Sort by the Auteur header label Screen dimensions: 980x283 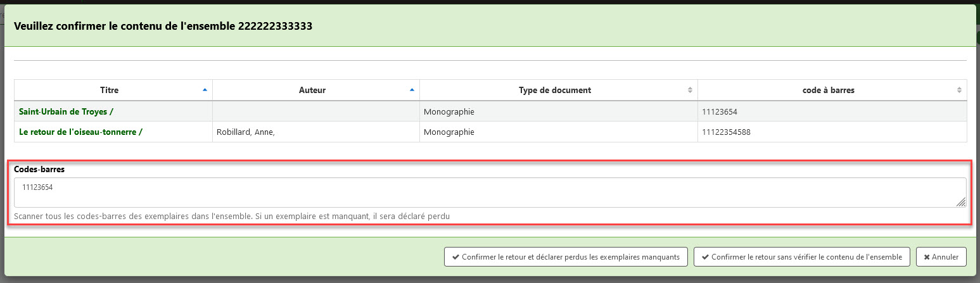coord(312,91)
